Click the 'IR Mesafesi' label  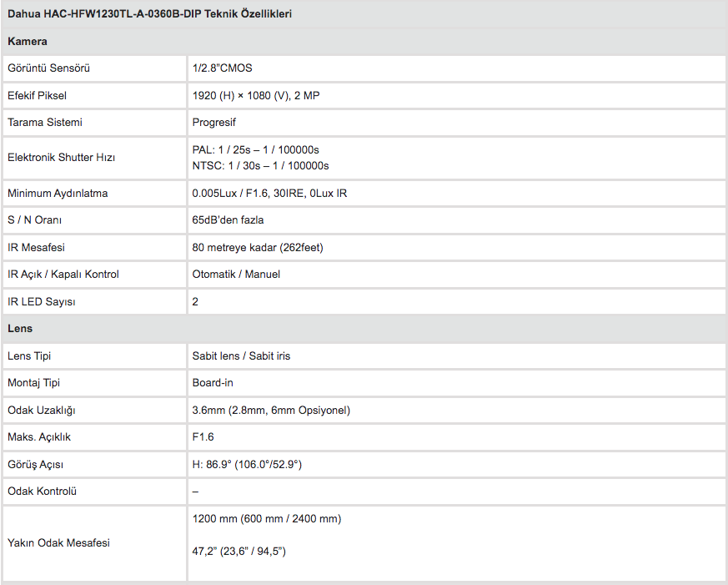(36, 248)
